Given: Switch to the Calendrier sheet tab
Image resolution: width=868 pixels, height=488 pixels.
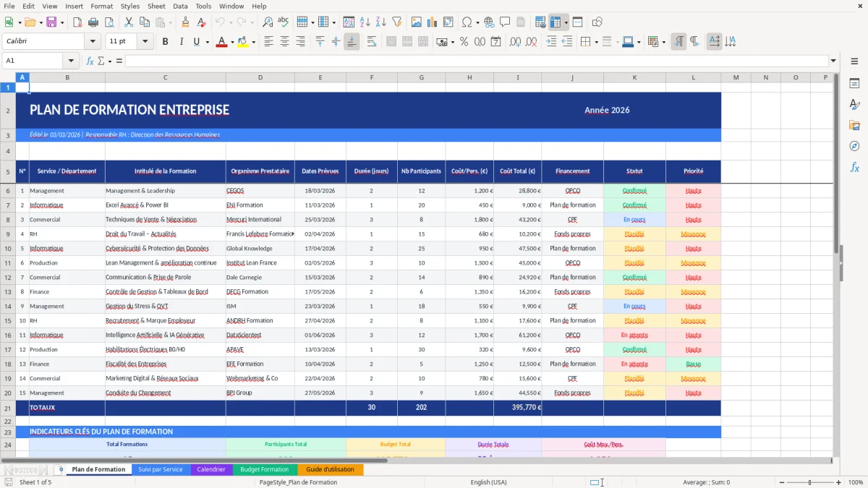Looking at the screenshot, I should [211, 469].
